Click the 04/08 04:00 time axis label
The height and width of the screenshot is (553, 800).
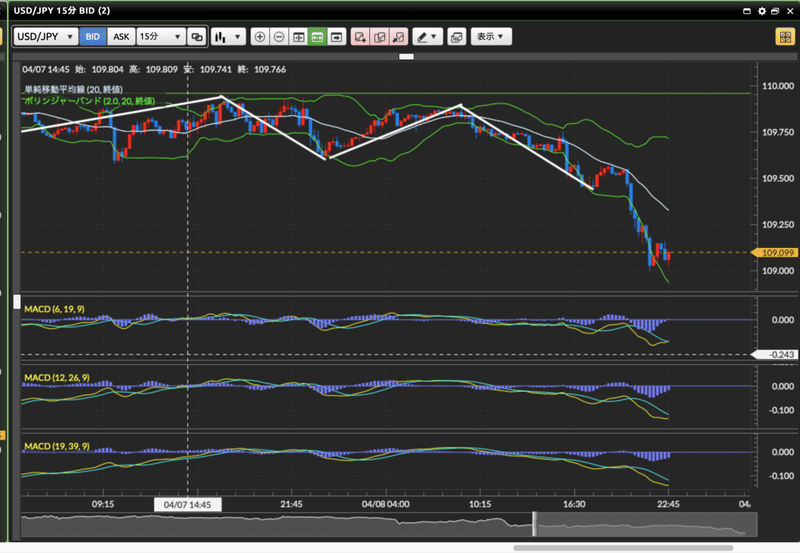(x=386, y=504)
